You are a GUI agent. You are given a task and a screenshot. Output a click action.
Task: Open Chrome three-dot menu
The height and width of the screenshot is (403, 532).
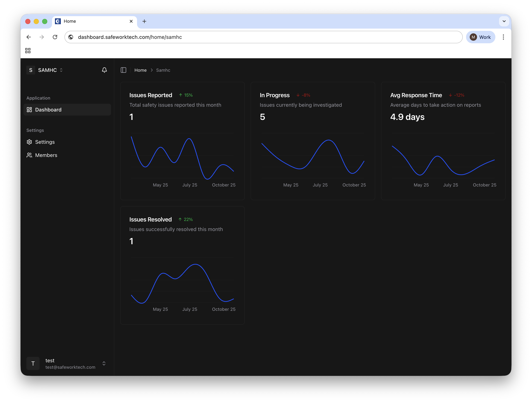point(503,37)
